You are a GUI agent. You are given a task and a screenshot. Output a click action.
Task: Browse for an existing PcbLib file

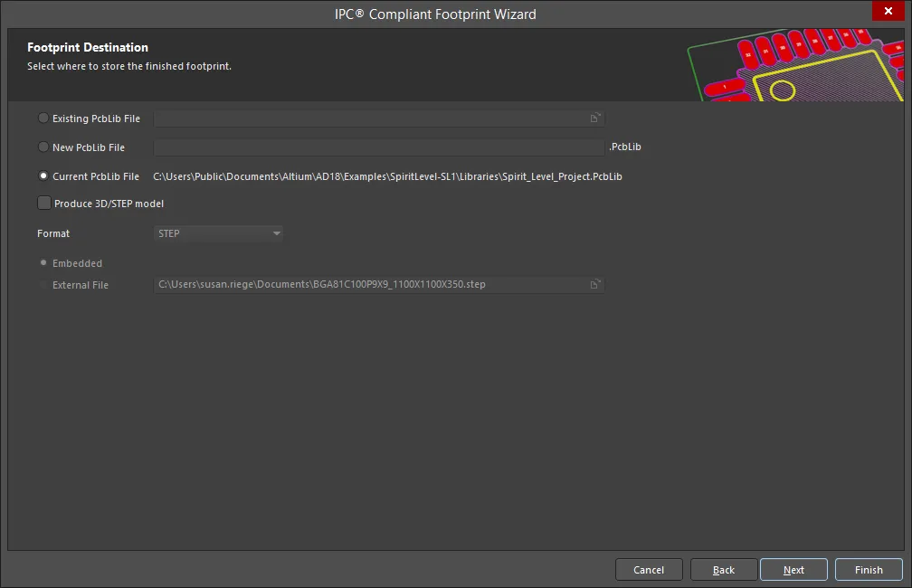[594, 119]
